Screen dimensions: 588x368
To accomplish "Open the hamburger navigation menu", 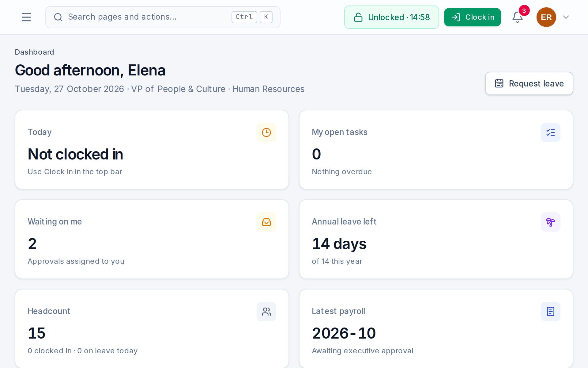I will coord(26,17).
